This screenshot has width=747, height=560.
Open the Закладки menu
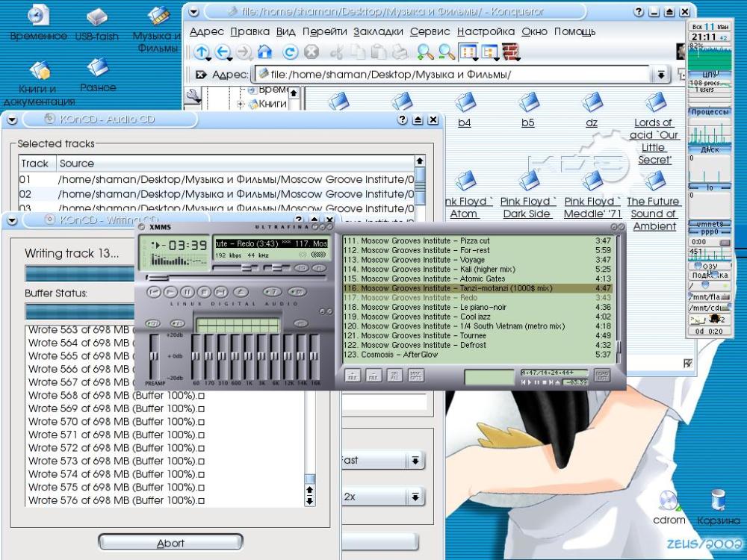click(378, 32)
